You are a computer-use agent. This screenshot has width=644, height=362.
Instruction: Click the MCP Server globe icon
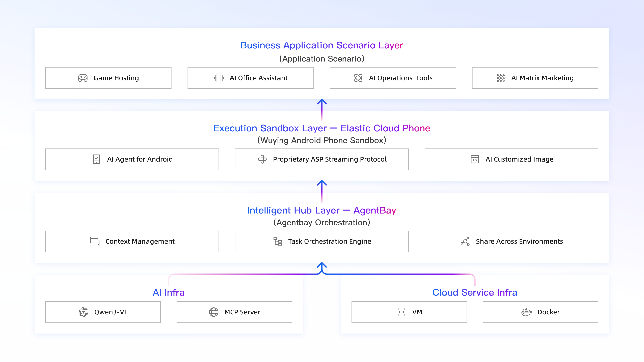(213, 312)
